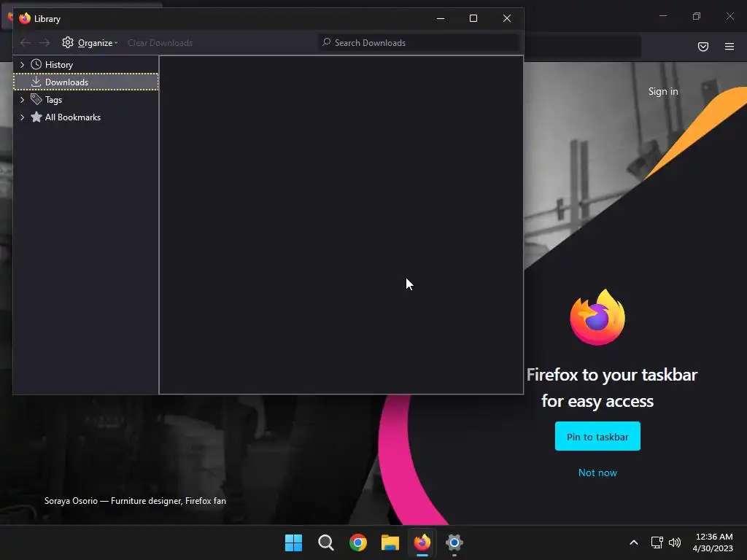Open Windows taskbar search
Screen dimensions: 747x560
click(326, 542)
